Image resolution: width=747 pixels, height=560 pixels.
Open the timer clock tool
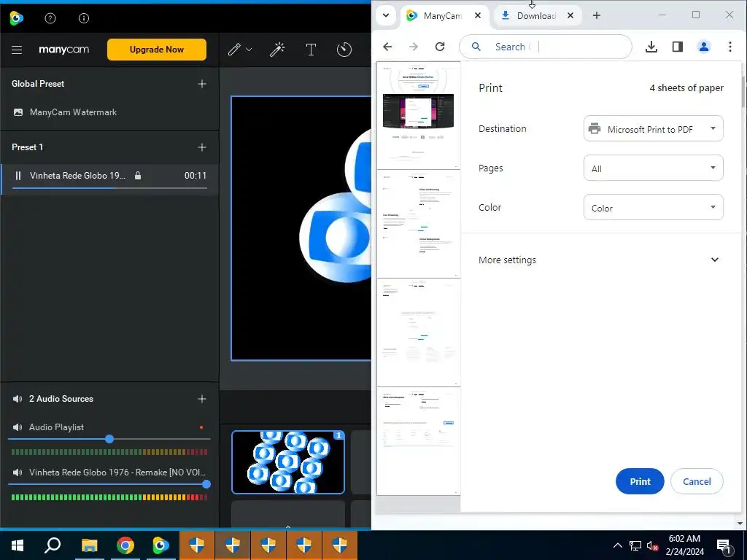coord(344,50)
